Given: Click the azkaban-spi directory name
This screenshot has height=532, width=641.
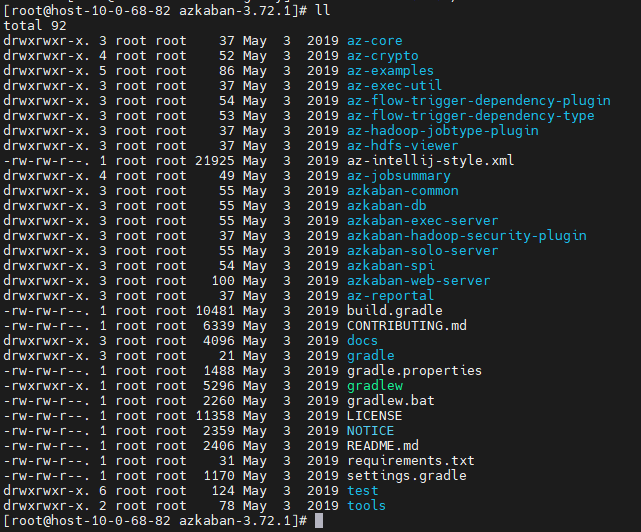Looking at the screenshot, I should (x=390, y=266).
